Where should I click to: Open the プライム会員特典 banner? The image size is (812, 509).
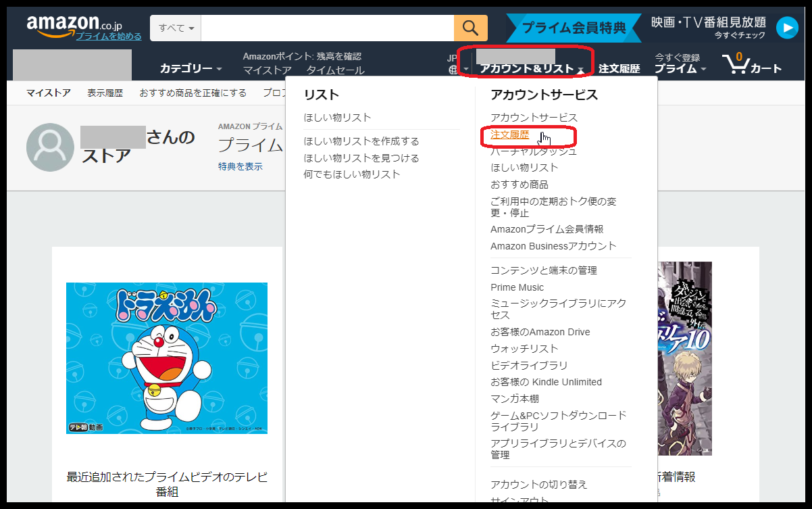coord(574,28)
